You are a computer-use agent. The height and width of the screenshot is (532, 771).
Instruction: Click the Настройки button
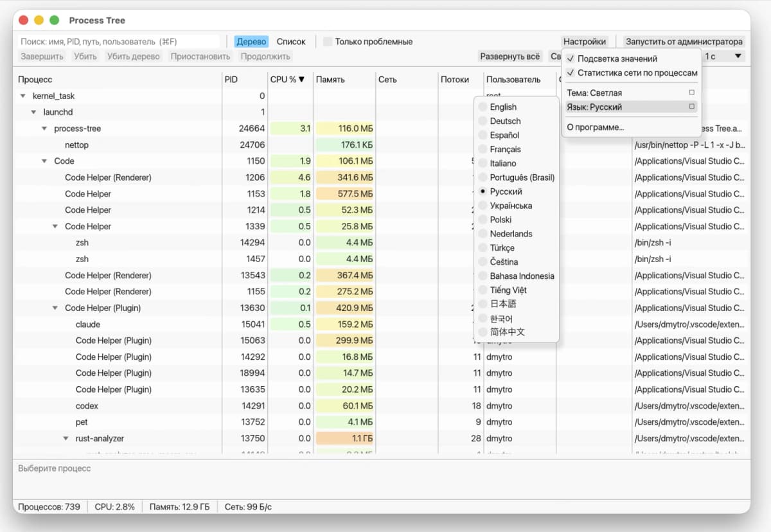585,42
